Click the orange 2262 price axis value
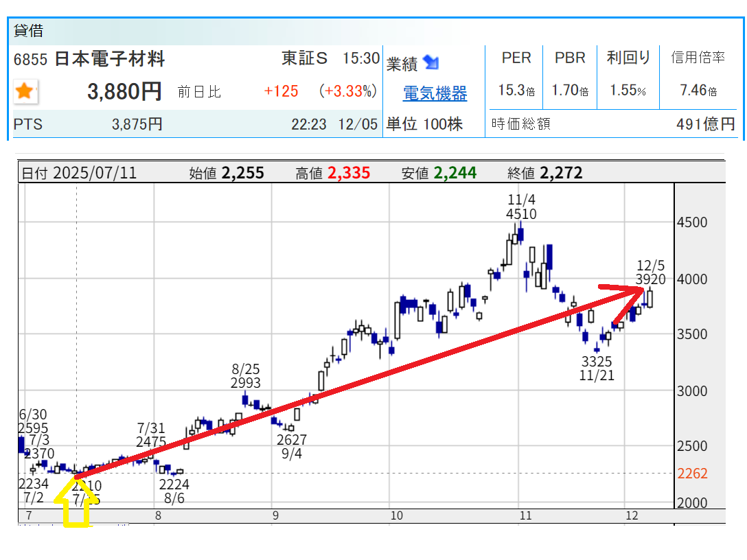The height and width of the screenshot is (560, 747). click(691, 474)
